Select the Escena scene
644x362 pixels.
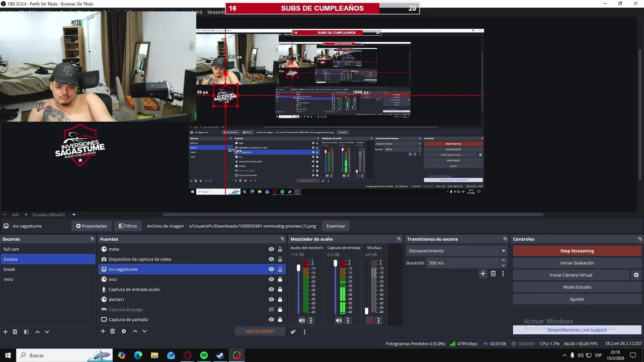point(48,259)
